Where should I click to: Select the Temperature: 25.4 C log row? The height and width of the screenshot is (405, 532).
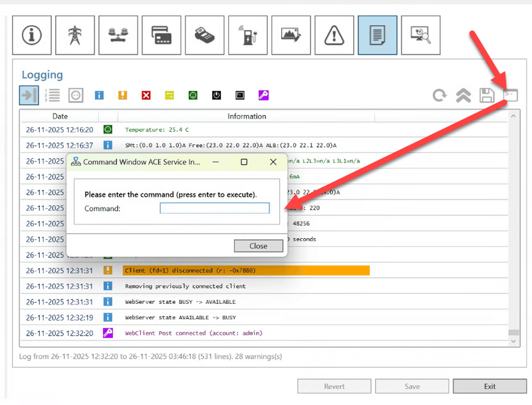click(264, 130)
